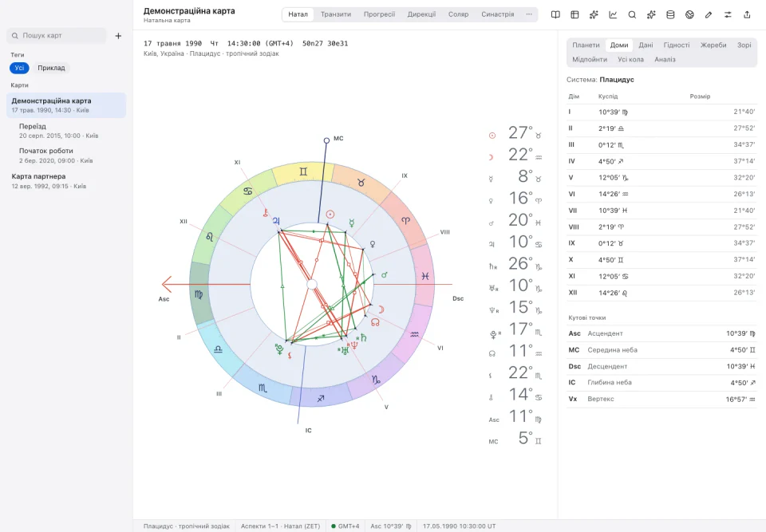
Task: Click the green GMT+4 indicator in status bar
Action: click(x=345, y=526)
